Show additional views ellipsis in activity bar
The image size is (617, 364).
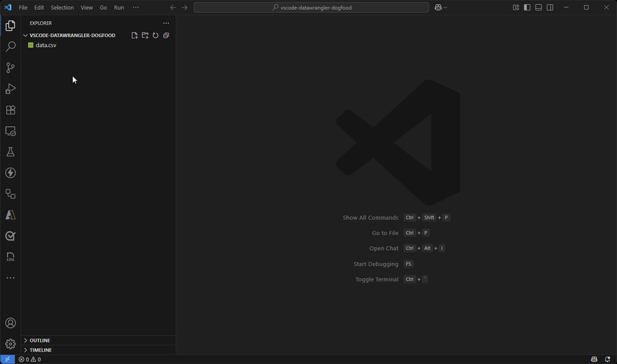10,278
